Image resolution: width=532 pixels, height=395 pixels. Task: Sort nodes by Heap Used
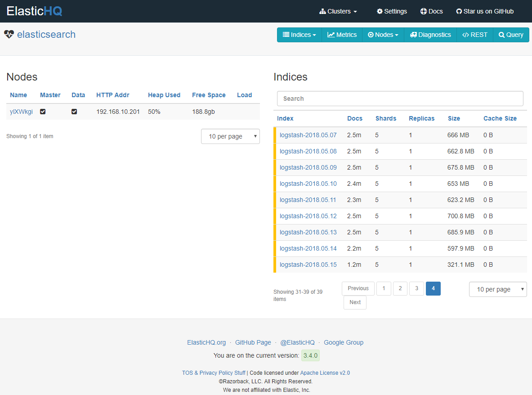(x=164, y=95)
